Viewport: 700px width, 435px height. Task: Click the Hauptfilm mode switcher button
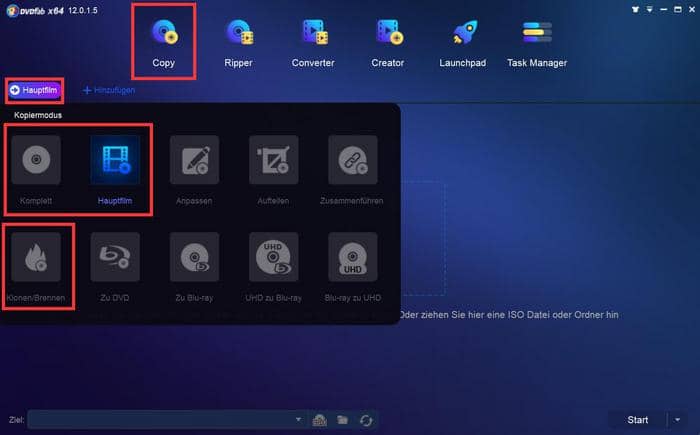click(x=34, y=90)
